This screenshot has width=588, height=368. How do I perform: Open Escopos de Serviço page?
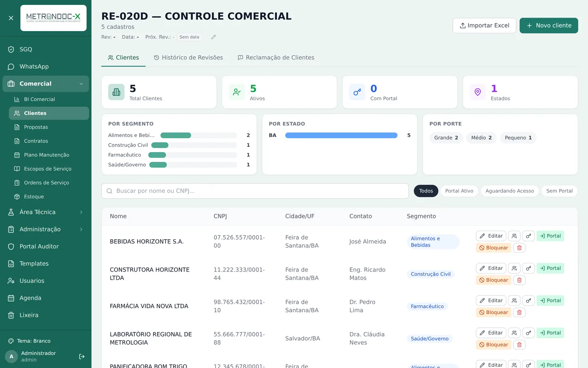49,169
